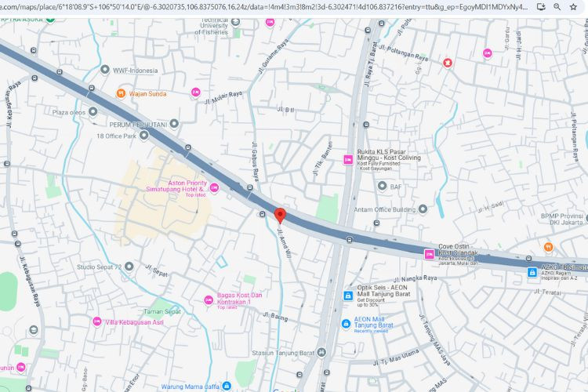Select the Wajan Sunda restaurant marker
Screen dimensions: 588x392
point(121,93)
